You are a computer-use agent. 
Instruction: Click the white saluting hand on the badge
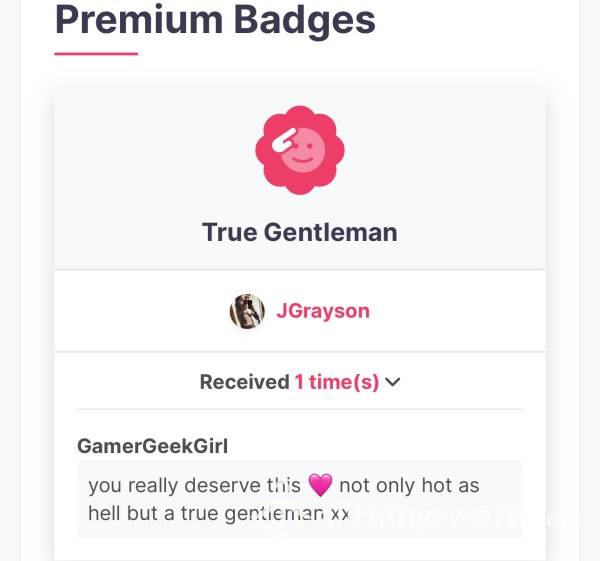coord(284,140)
